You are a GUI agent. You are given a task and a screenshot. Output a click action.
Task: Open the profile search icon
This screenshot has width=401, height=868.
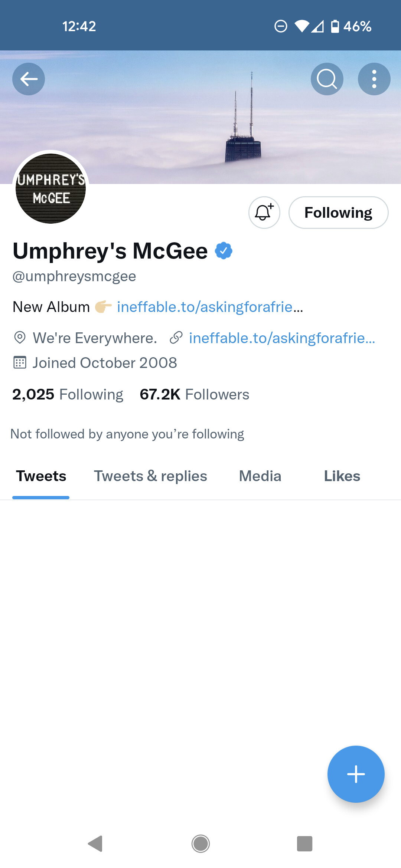[x=327, y=79]
